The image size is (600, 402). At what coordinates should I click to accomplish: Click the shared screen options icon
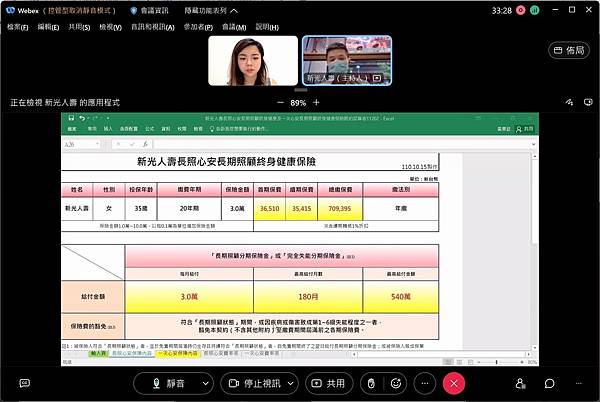[588, 102]
